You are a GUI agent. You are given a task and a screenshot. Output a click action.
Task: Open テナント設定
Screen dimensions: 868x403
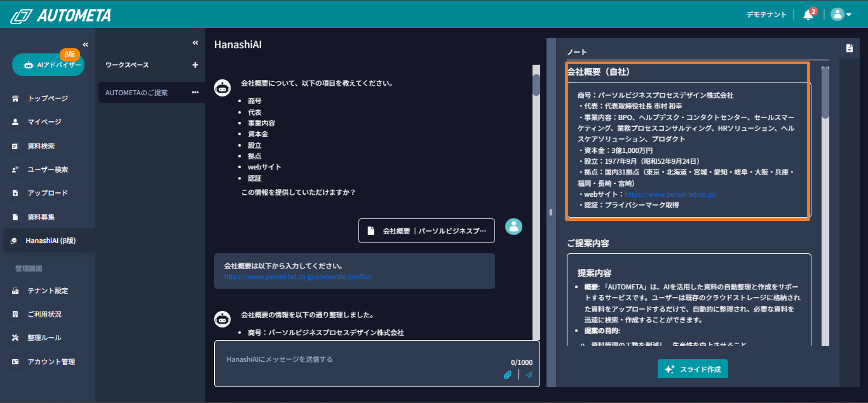click(x=48, y=291)
